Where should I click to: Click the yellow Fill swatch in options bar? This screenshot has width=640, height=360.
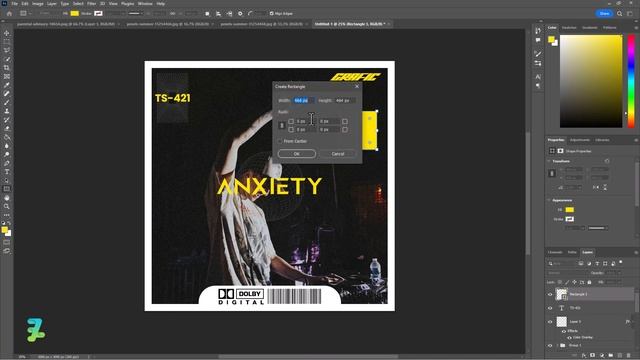tap(75, 13)
